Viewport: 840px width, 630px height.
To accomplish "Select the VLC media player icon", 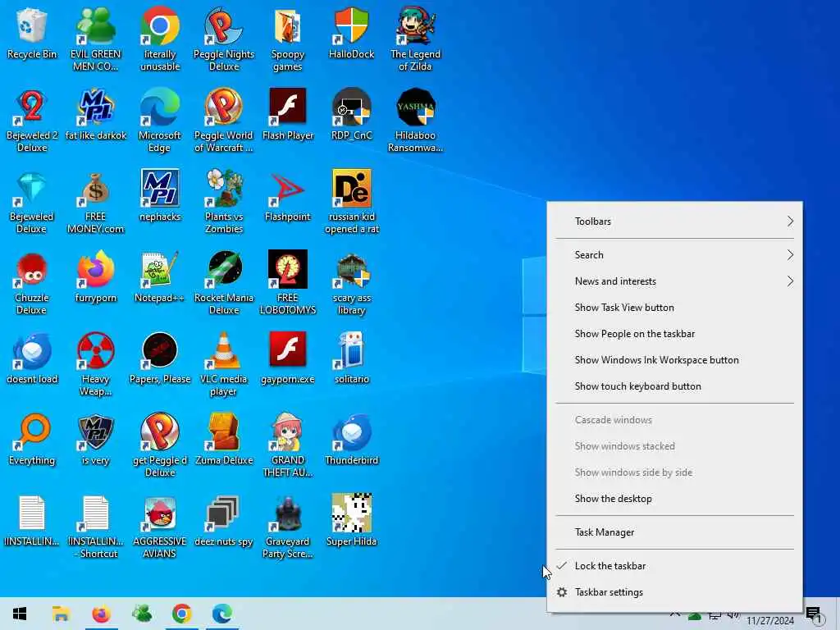I will coord(223,364).
